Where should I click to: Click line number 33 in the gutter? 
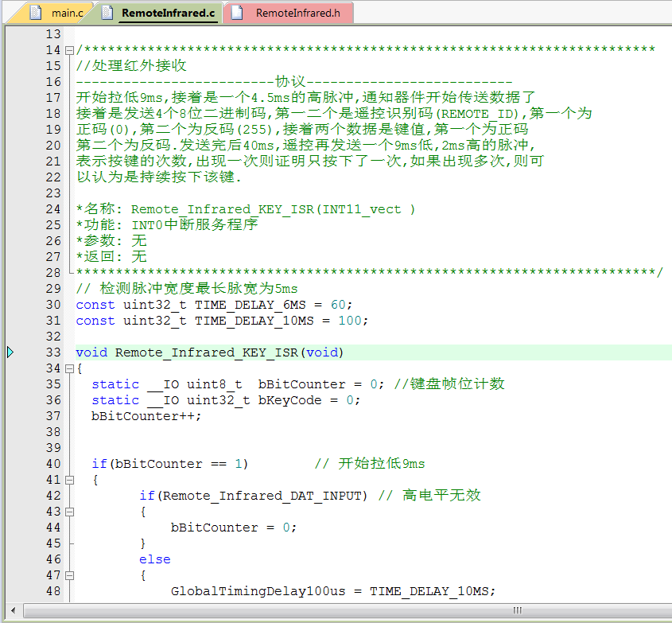point(53,352)
